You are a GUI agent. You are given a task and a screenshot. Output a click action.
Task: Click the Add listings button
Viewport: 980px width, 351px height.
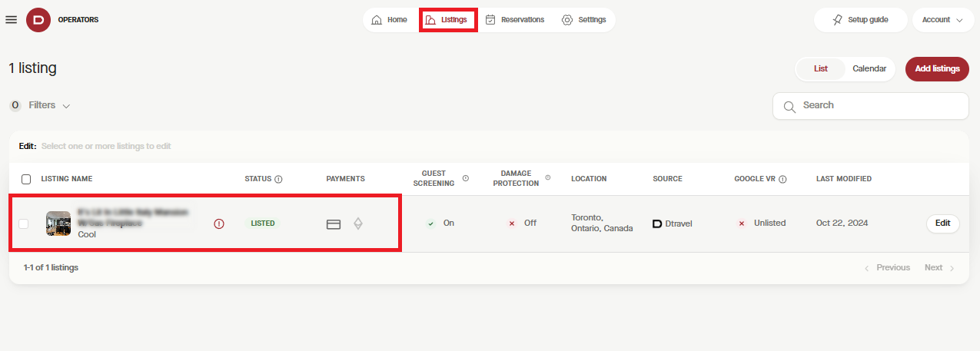point(937,68)
